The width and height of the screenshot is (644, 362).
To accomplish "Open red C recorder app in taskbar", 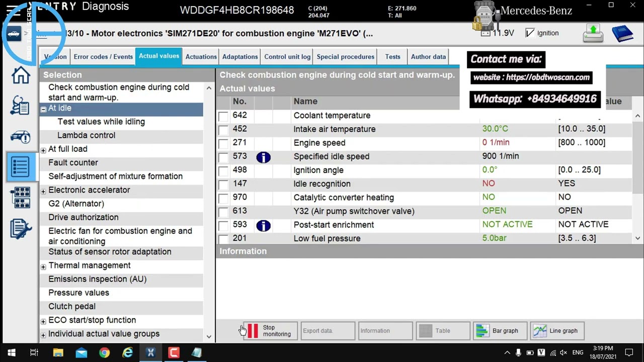I will pos(174,353).
